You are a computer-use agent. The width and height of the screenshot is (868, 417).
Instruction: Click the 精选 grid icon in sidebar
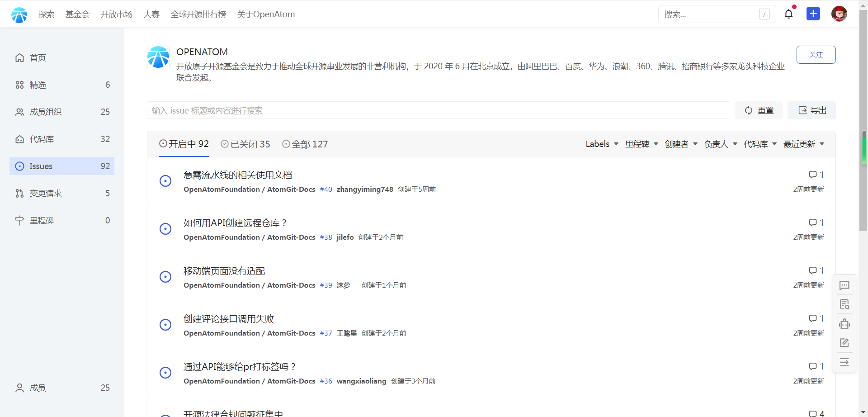tap(19, 85)
